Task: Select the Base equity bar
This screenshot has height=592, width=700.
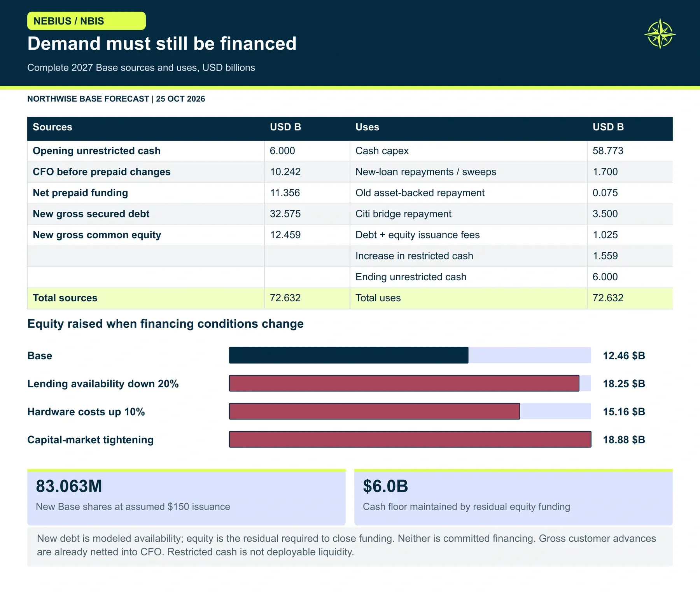Action: tap(349, 355)
